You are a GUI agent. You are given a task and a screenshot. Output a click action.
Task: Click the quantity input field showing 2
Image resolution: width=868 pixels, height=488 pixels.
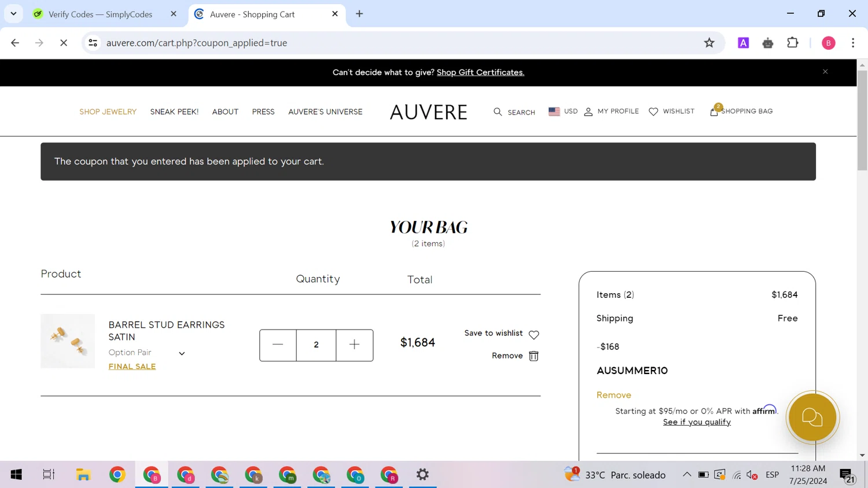pos(316,345)
